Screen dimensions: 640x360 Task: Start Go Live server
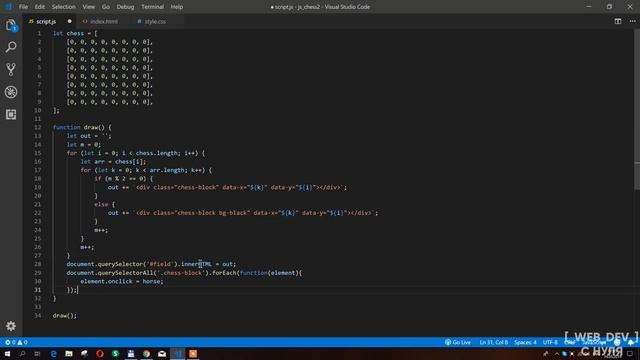pos(458,342)
